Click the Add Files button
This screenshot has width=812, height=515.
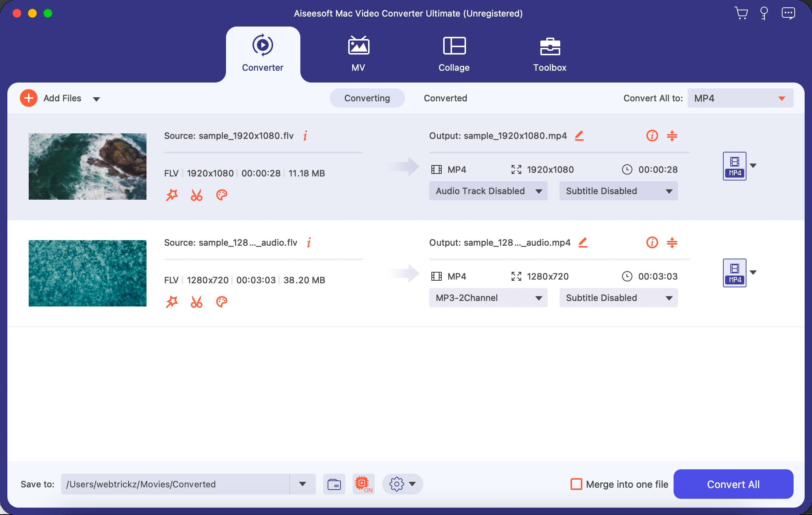52,98
